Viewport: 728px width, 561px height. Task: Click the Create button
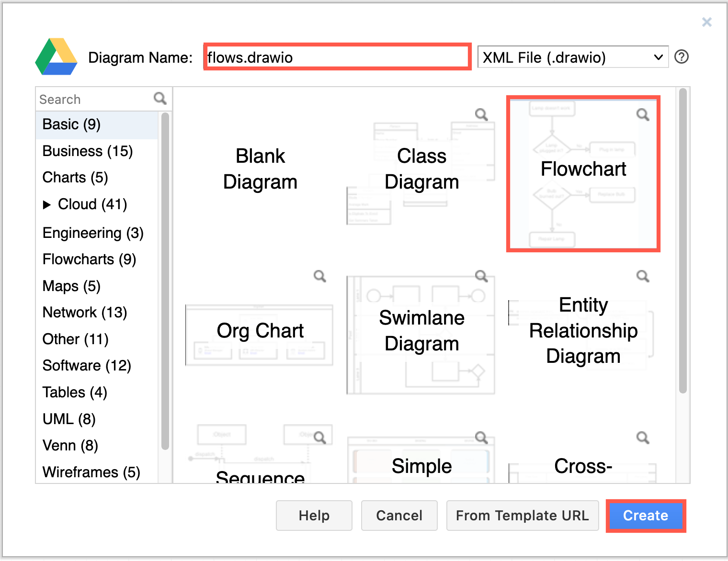click(x=646, y=516)
